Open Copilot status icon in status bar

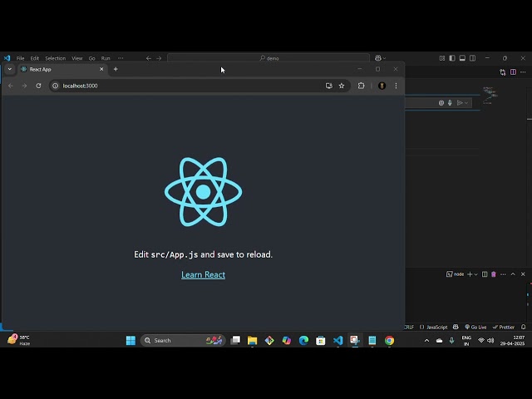pyautogui.click(x=456, y=327)
